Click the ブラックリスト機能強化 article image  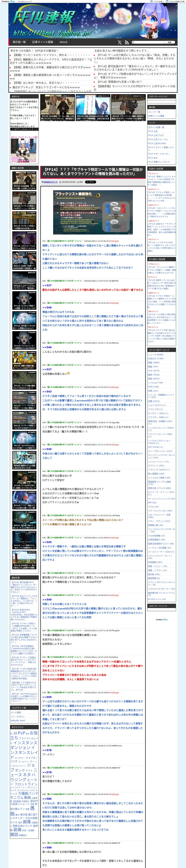coord(93,212)
